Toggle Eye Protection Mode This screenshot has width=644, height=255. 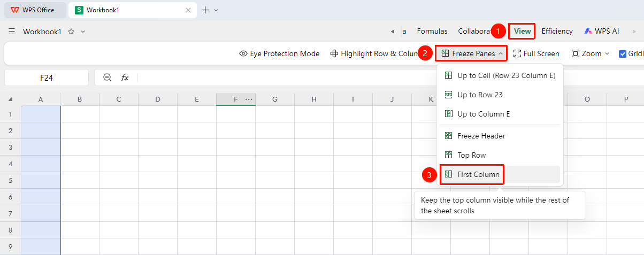[279, 53]
